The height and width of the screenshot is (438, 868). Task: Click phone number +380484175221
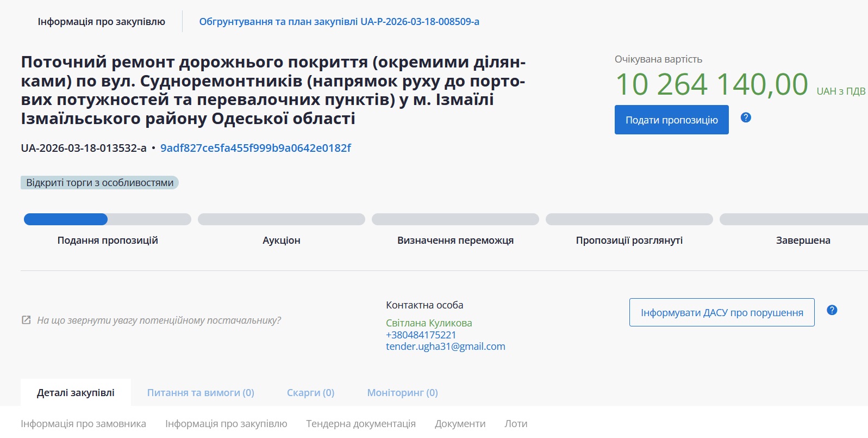pyautogui.click(x=421, y=335)
